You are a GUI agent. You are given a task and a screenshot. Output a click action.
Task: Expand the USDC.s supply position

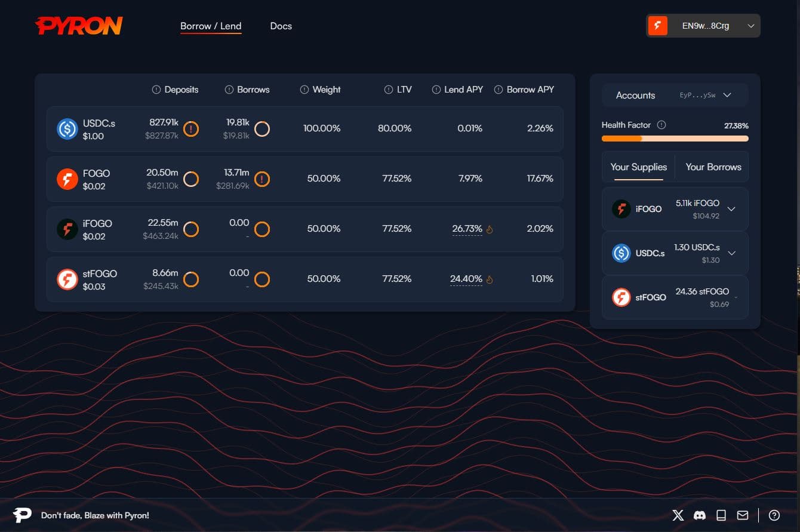[x=731, y=253]
